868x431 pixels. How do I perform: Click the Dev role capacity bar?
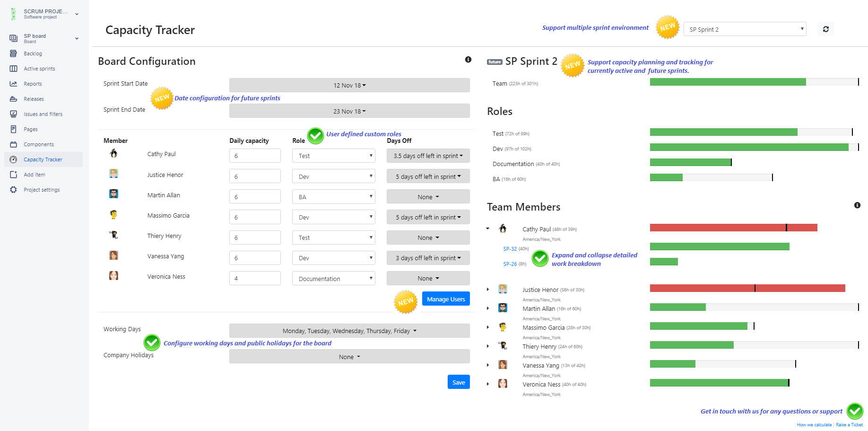coord(754,147)
